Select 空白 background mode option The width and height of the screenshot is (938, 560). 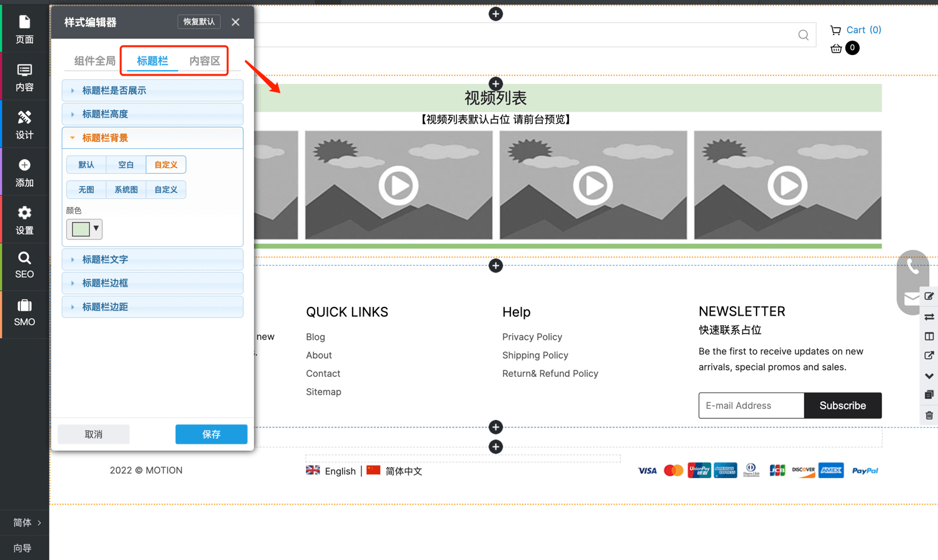(x=126, y=165)
